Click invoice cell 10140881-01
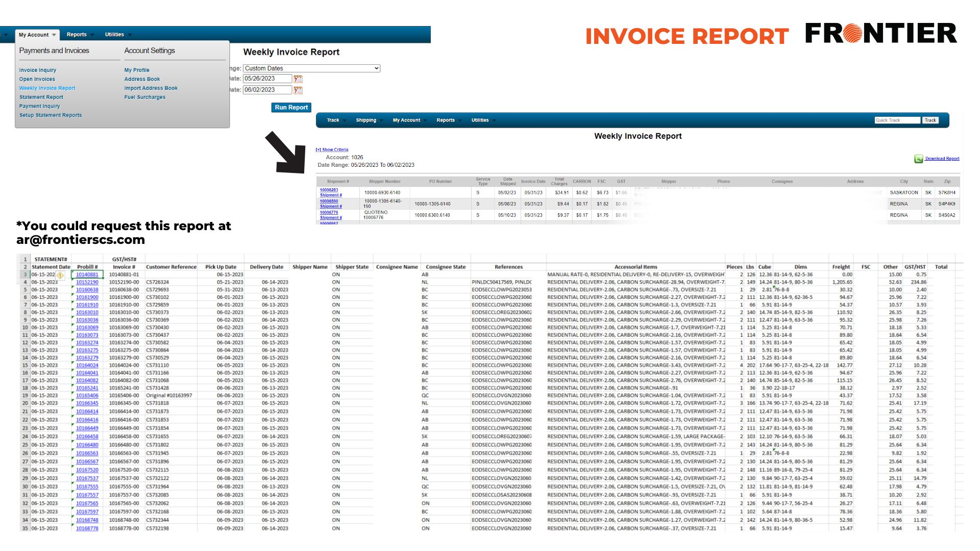 coord(124,275)
